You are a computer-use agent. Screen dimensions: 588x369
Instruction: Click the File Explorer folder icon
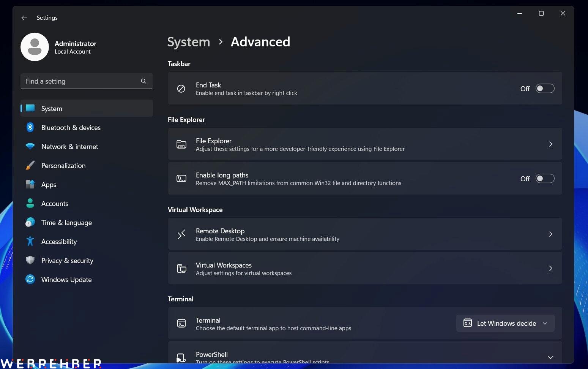click(x=181, y=144)
